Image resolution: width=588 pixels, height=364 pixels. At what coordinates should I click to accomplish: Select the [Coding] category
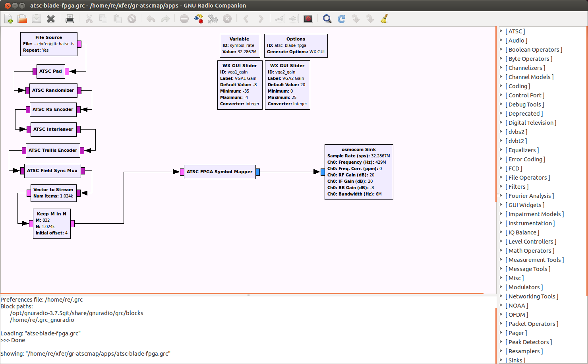(518, 86)
